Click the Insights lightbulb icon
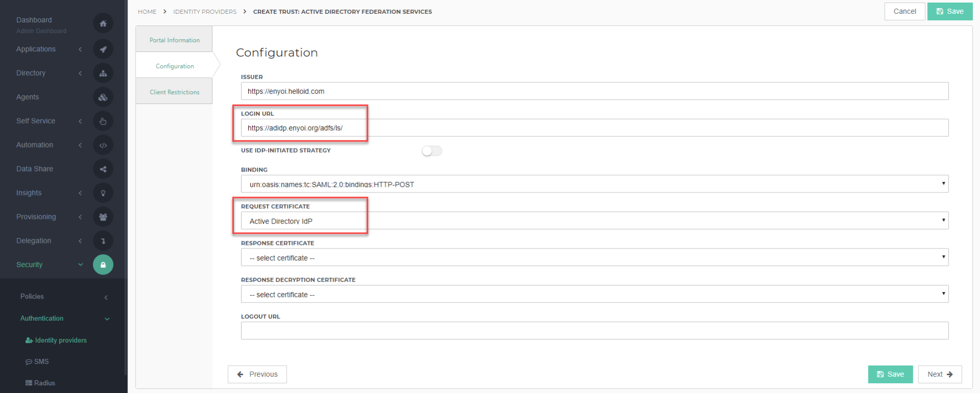This screenshot has height=393, width=980. (x=103, y=193)
